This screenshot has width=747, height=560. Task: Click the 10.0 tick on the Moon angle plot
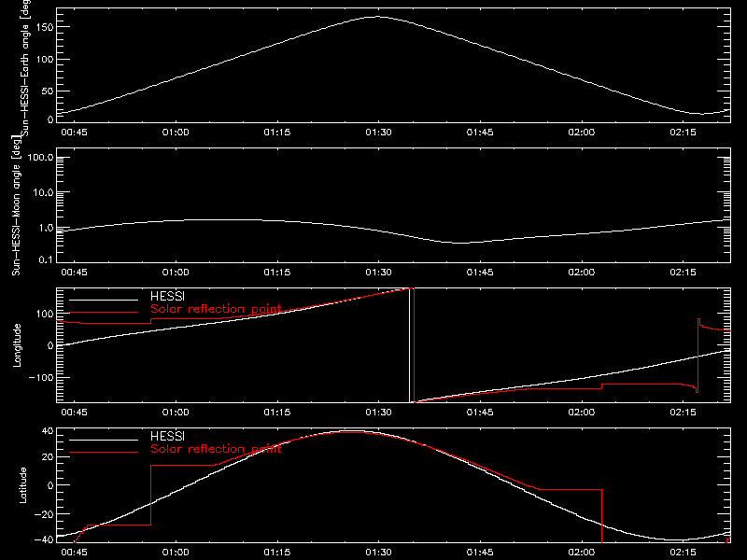click(x=43, y=192)
